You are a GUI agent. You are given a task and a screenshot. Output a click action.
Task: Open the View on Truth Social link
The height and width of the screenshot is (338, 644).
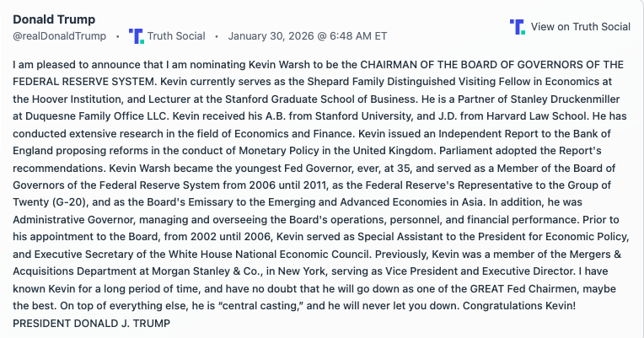[x=580, y=27]
